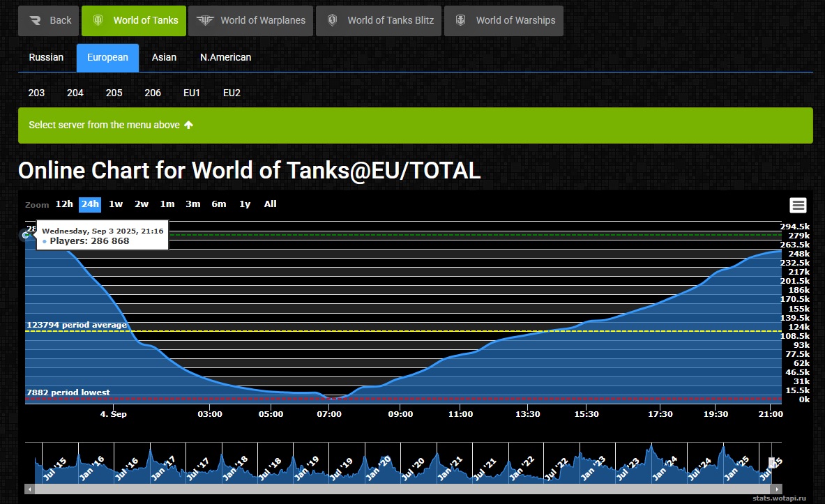Click the Jan '17 marker in navigator
Viewport: 825px width, 504px height.
click(x=164, y=468)
